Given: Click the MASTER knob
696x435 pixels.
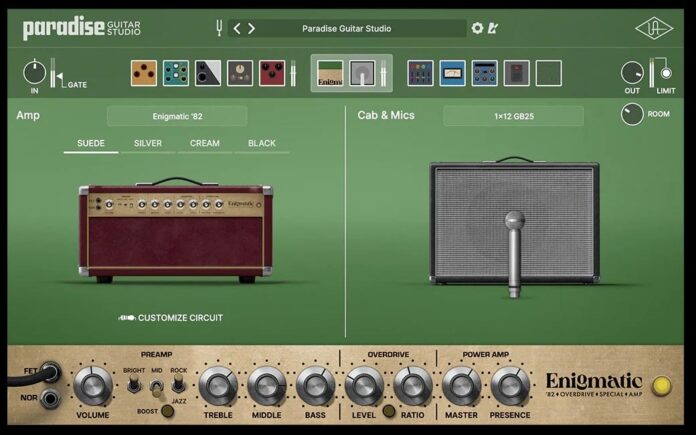Looking at the screenshot, I should click(x=461, y=386).
